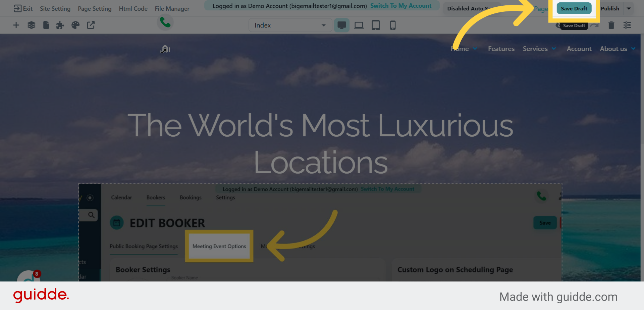The width and height of the screenshot is (644, 310).
Task: Click the Save Draft button
Action: [574, 8]
